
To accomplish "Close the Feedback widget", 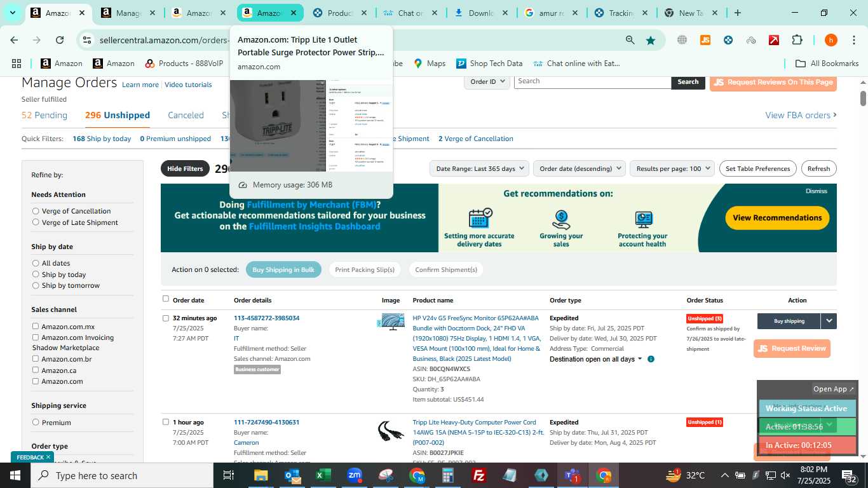I will pos(48,457).
